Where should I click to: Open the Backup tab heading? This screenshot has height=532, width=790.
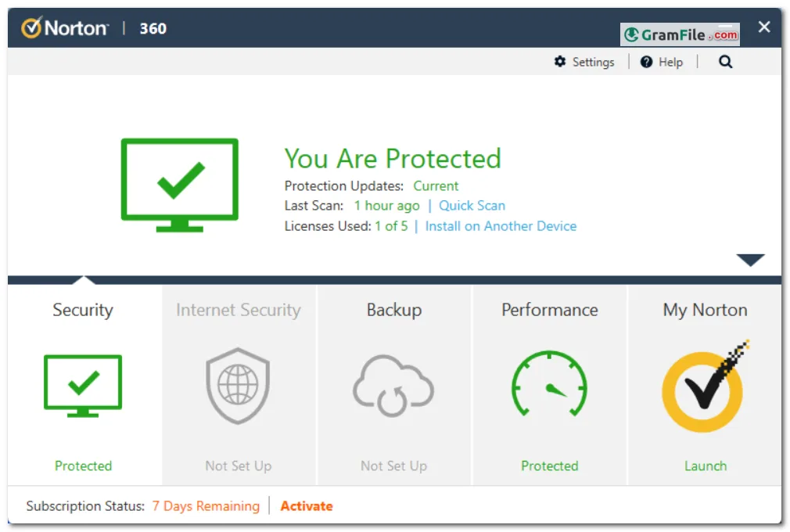pyautogui.click(x=394, y=310)
